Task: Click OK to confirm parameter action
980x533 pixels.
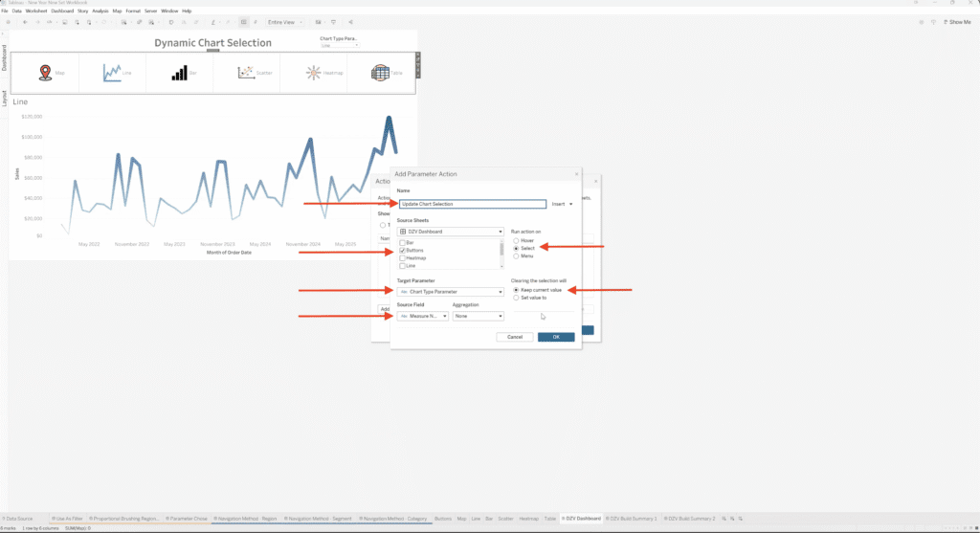Action: (555, 337)
